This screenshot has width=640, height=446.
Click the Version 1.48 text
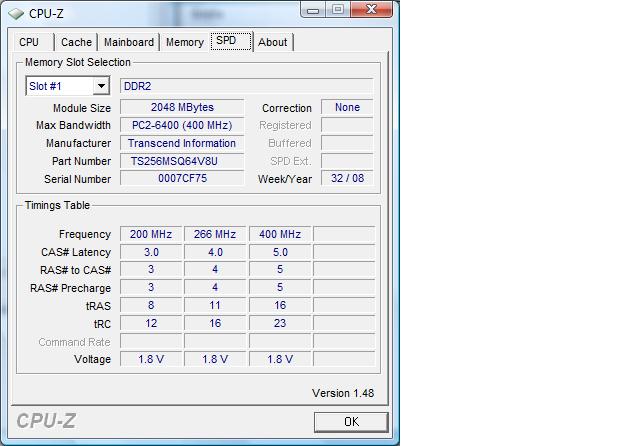click(343, 393)
